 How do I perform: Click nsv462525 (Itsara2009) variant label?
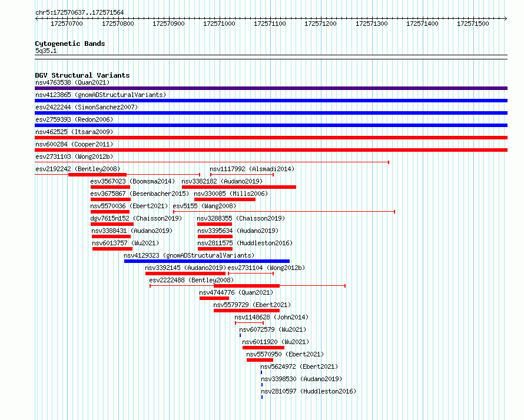pos(74,132)
